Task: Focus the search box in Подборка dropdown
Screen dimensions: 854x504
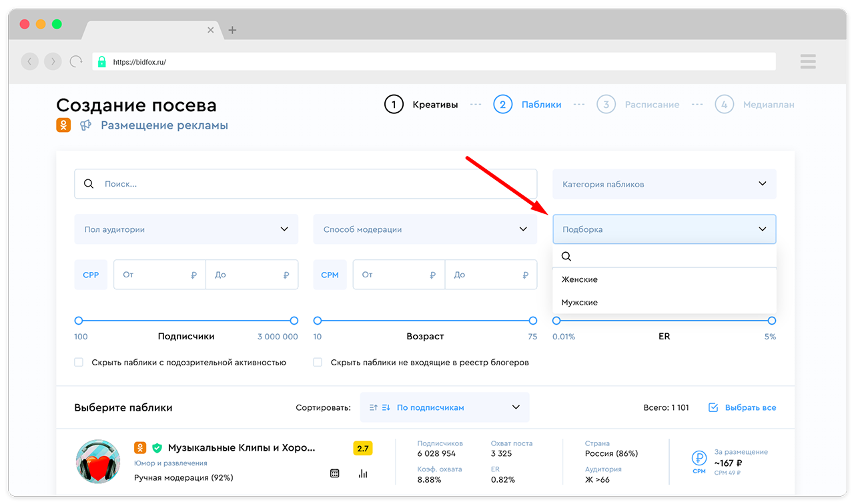Action: [665, 257]
